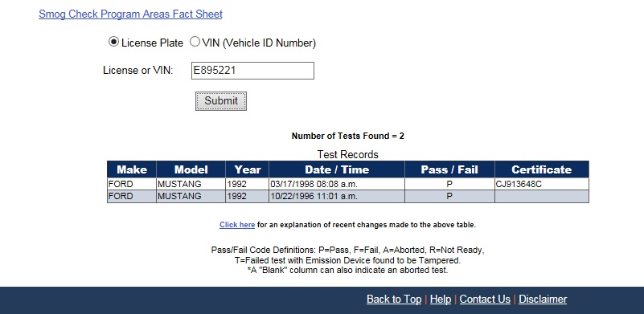Focus the License or VIN text field
644x314 pixels.
point(252,71)
